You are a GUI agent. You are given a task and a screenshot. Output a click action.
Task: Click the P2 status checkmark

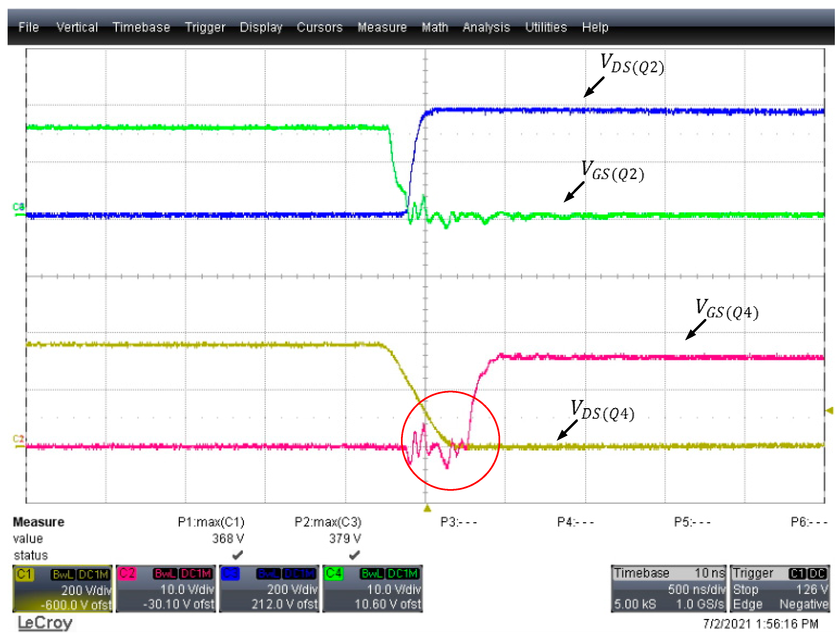click(x=354, y=556)
